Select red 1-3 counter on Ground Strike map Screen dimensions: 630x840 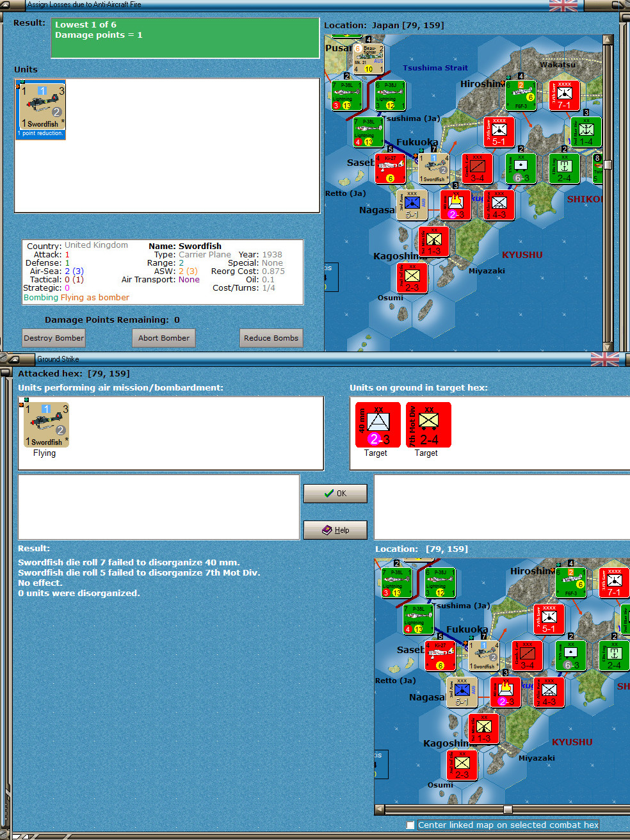[x=484, y=729]
